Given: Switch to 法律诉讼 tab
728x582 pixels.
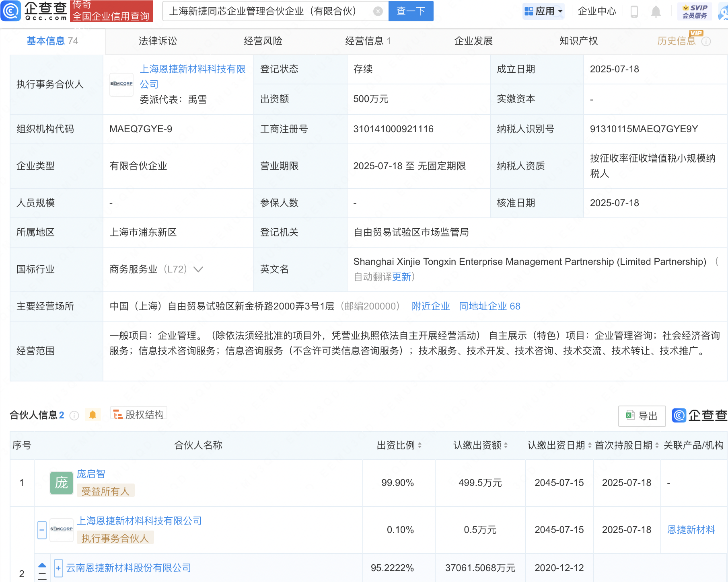Looking at the screenshot, I should coord(158,41).
